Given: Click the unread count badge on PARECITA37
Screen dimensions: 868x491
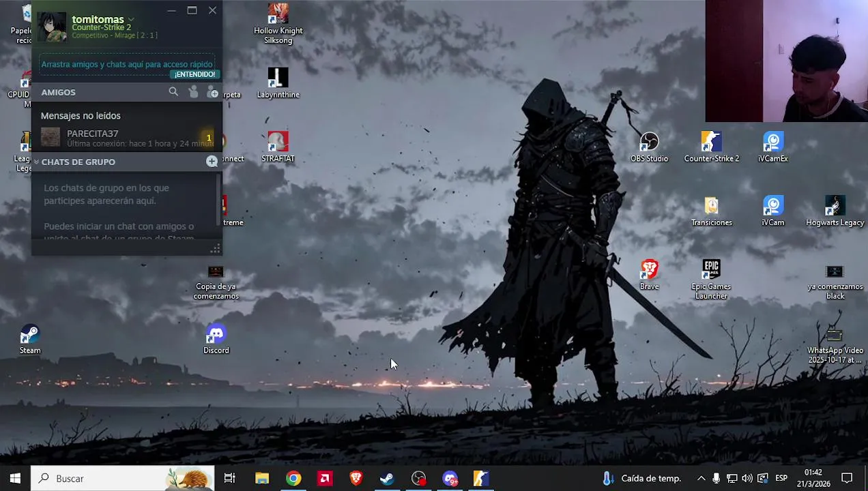Looking at the screenshot, I should click(x=209, y=138).
